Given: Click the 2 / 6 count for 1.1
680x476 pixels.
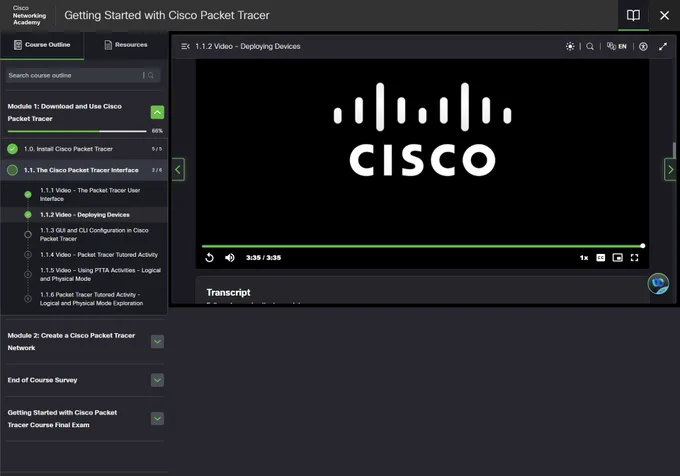Looking at the screenshot, I should tap(157, 170).
